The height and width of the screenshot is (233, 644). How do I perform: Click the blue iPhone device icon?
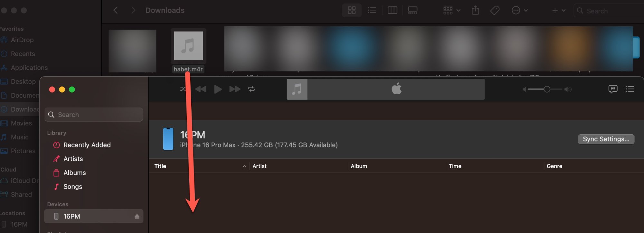pyautogui.click(x=168, y=139)
